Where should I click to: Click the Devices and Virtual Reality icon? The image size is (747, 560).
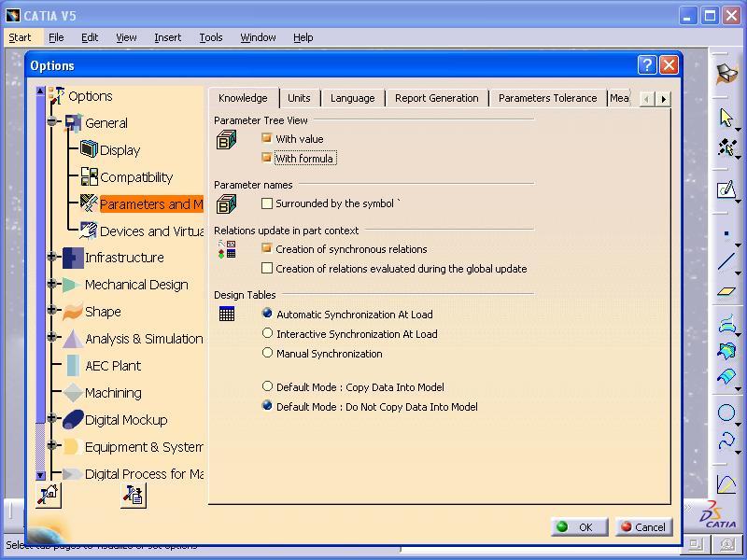[x=89, y=231]
